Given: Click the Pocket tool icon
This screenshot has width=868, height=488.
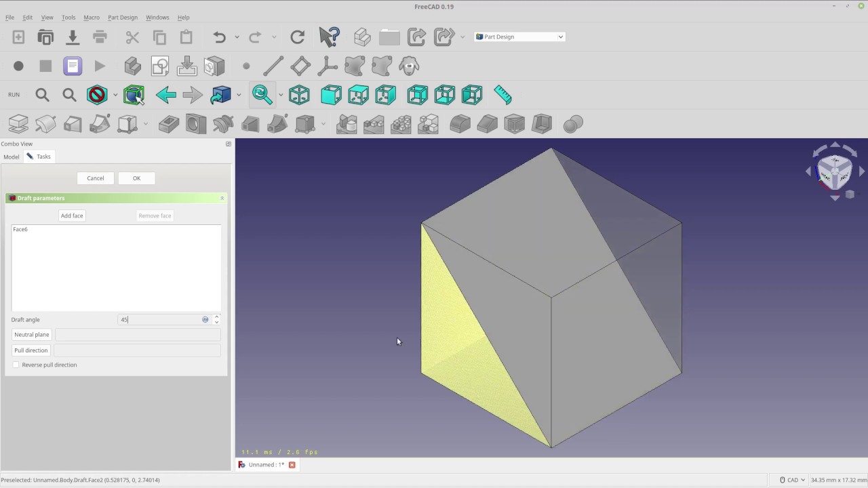Looking at the screenshot, I should click(x=169, y=124).
